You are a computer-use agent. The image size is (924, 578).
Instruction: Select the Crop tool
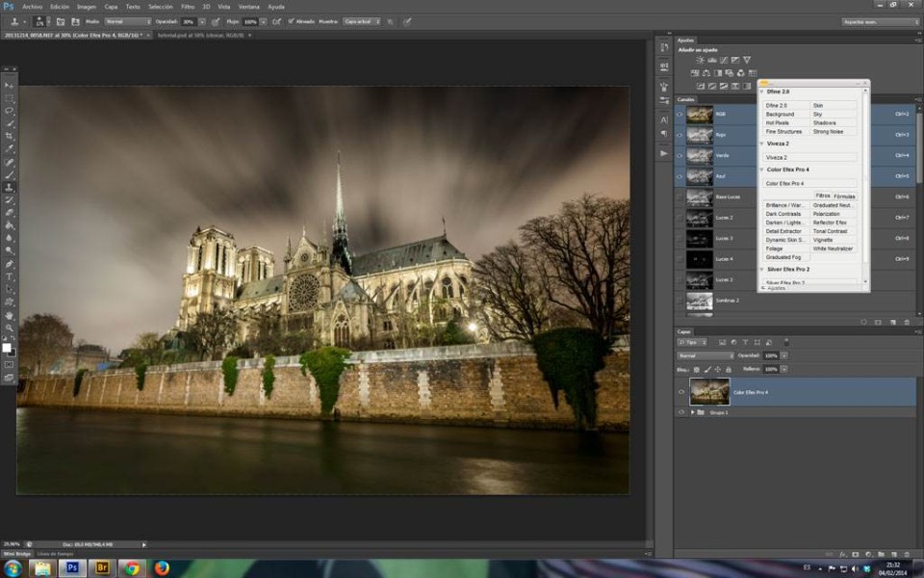pyautogui.click(x=10, y=136)
